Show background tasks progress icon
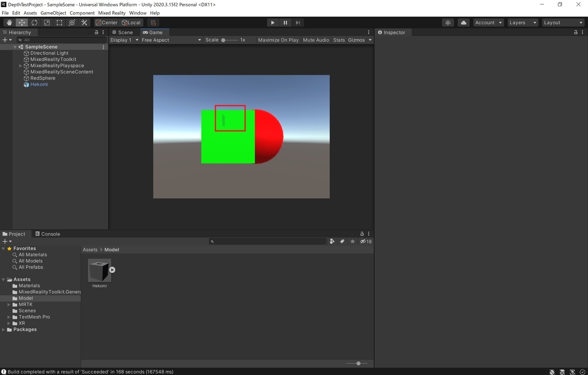 582,372
